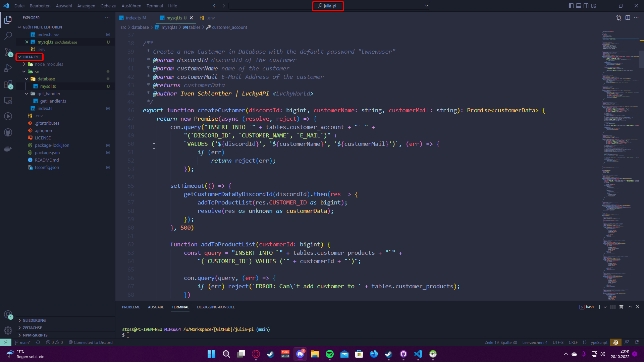644x362 pixels.
Task: Open the Run and Debug view
Action: pyautogui.click(x=8, y=68)
